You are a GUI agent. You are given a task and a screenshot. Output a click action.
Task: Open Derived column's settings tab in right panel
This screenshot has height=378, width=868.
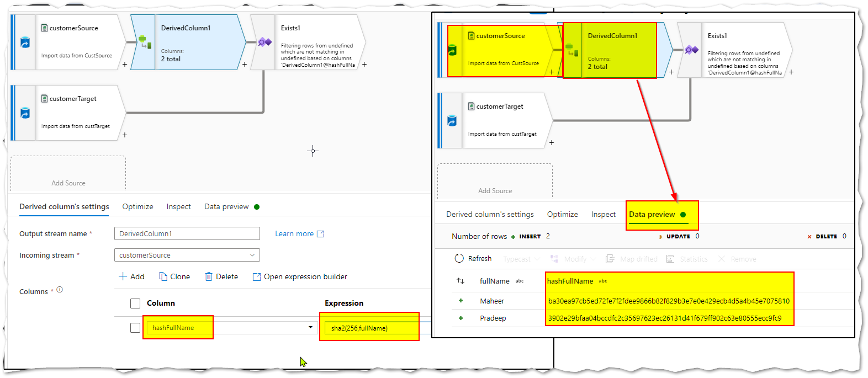(x=490, y=215)
